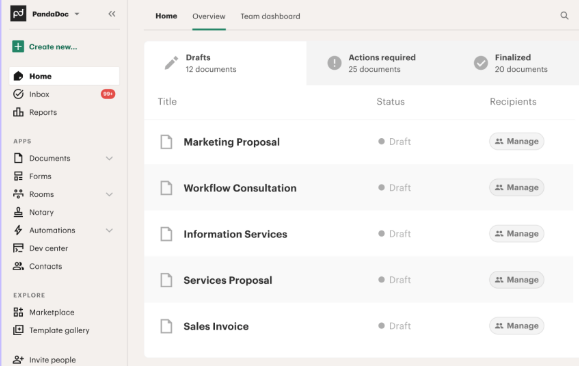The width and height of the screenshot is (579, 366).
Task: Open the Forms icon in the sidebar
Action: click(18, 176)
